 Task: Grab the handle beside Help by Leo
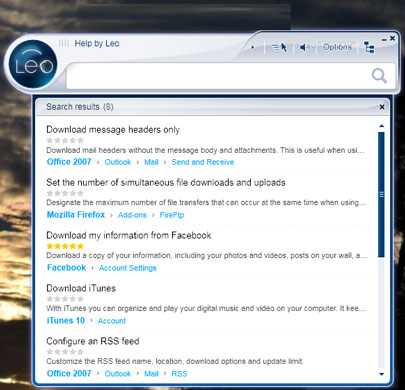point(64,43)
